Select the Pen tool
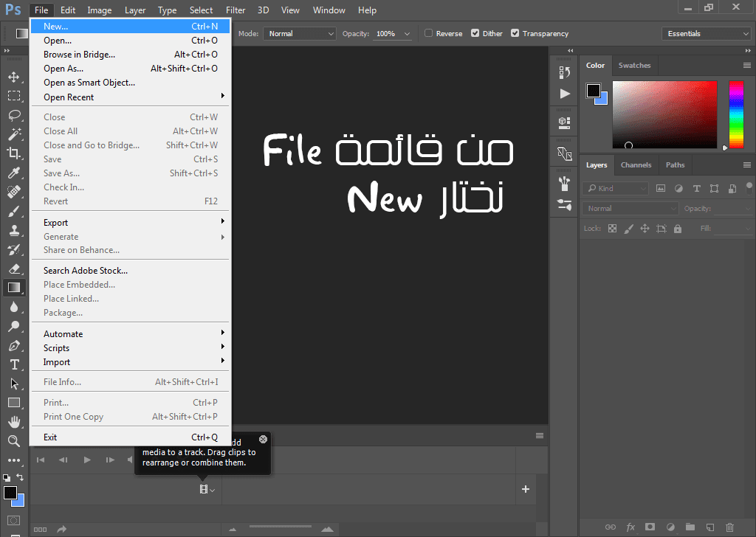 click(x=14, y=345)
